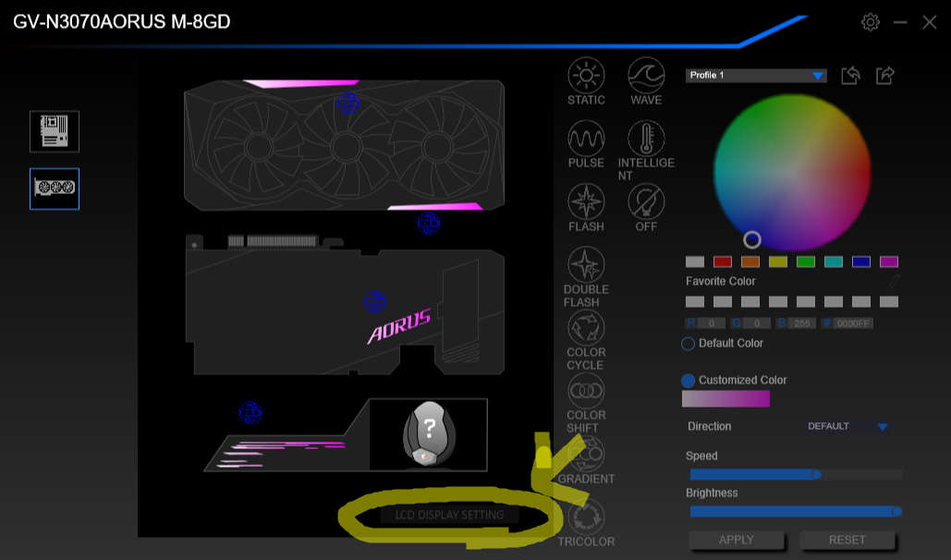951x560 pixels.
Task: Open the settings gear menu
Action: point(870,22)
